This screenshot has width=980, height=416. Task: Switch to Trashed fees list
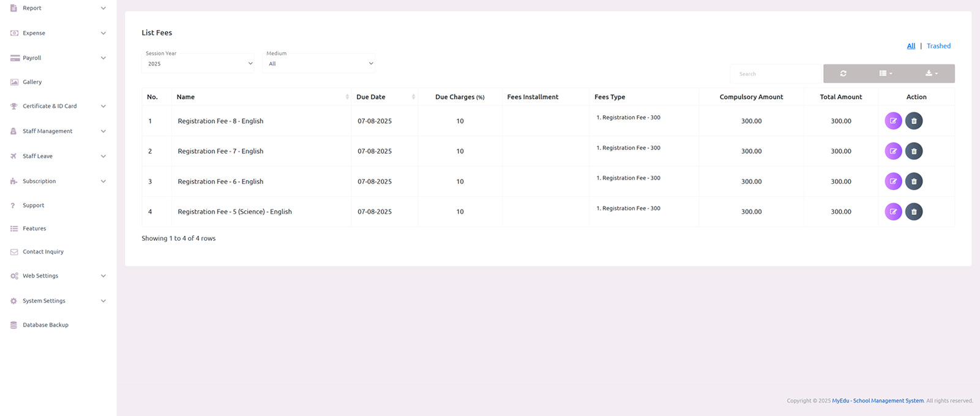[938, 46]
